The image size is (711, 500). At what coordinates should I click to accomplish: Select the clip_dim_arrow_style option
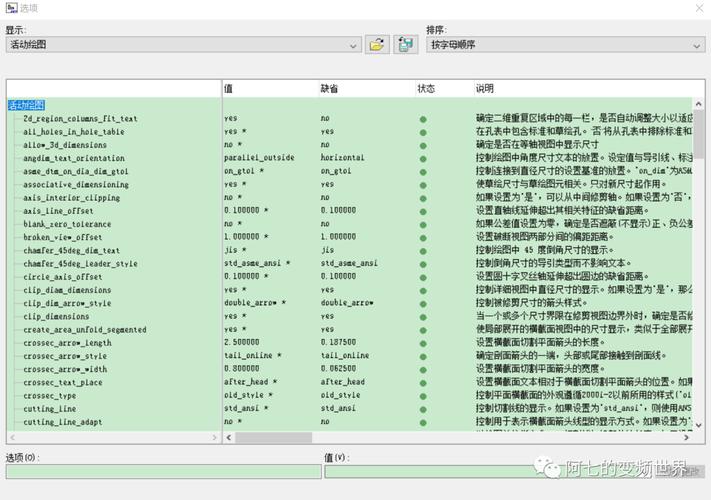tap(67, 303)
